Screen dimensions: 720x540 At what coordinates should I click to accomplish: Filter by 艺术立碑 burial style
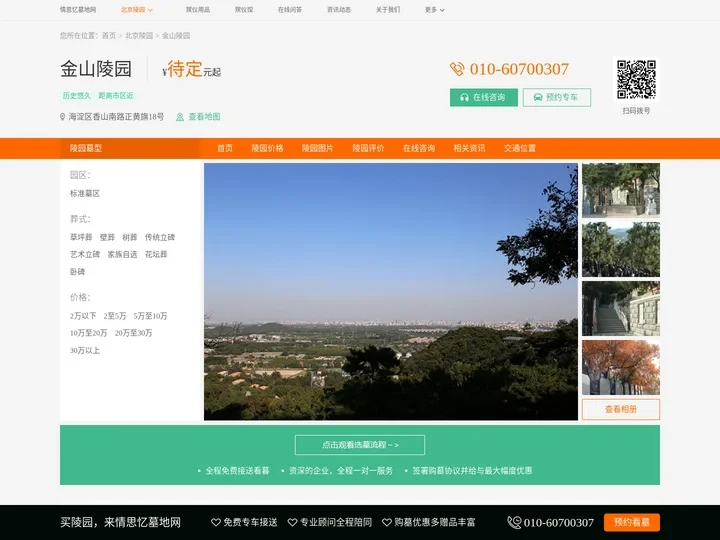pos(85,254)
